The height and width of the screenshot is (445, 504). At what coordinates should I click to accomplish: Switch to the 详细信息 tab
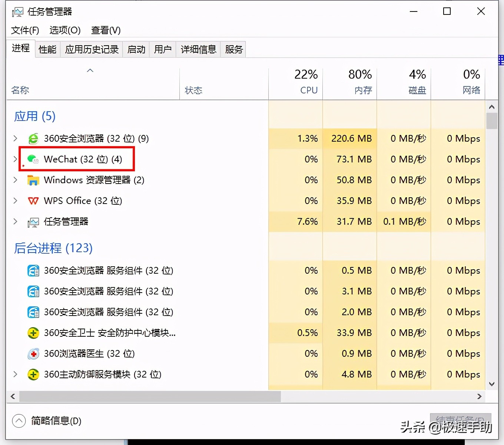[198, 49]
